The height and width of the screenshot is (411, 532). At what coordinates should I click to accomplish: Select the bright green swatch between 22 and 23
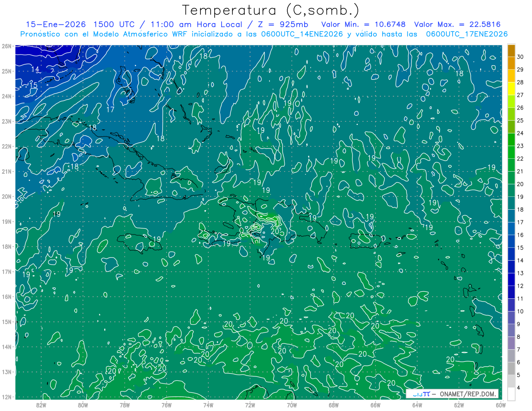pyautogui.click(x=511, y=152)
